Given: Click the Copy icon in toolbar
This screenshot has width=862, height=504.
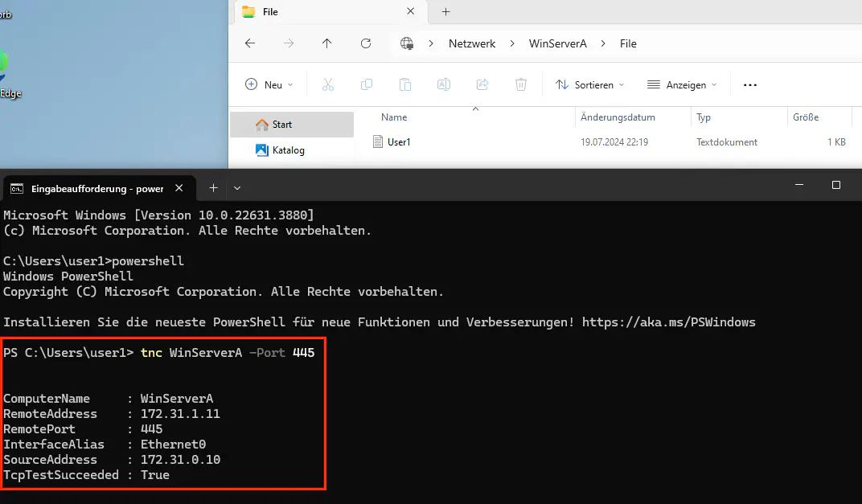Looking at the screenshot, I should 367,84.
